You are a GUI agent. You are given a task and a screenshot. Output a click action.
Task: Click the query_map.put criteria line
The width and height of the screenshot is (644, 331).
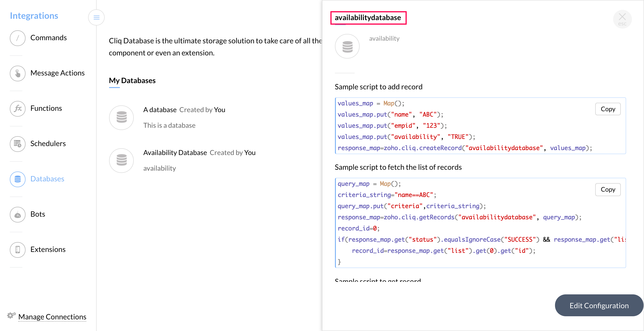tap(411, 206)
